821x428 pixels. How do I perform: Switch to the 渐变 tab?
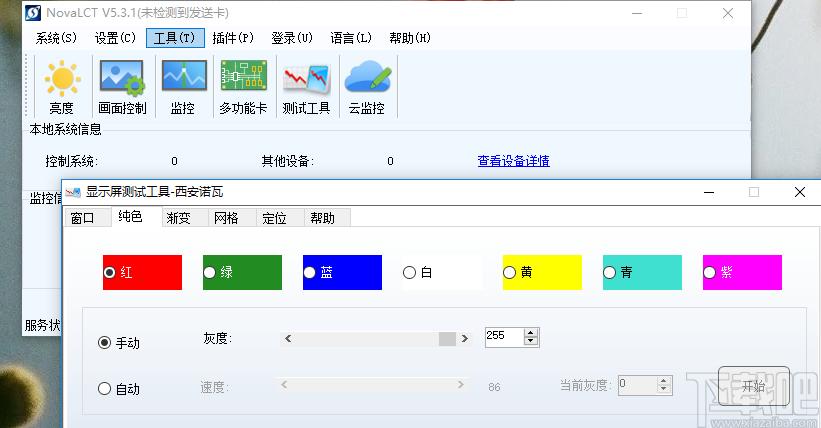pos(184,218)
